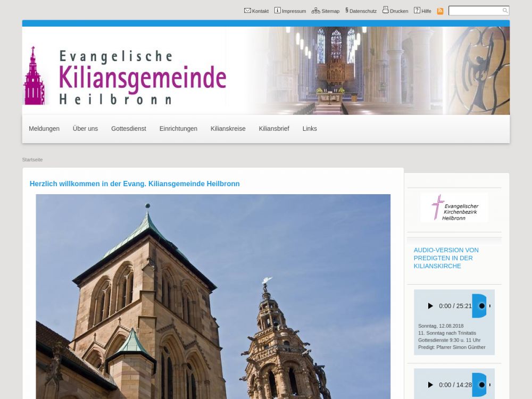Expand the Einrichtungen navigation item
Image resolution: width=532 pixels, height=399 pixels.
point(178,129)
